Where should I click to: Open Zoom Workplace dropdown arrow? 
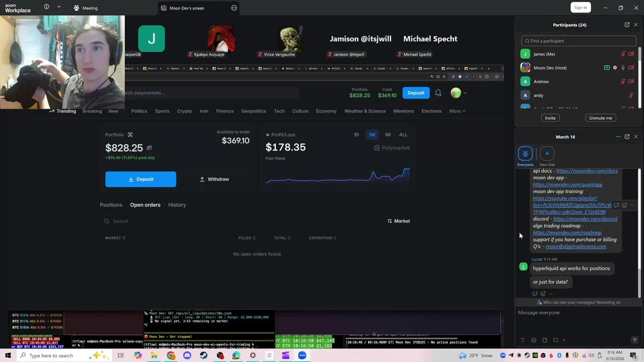point(59,7)
